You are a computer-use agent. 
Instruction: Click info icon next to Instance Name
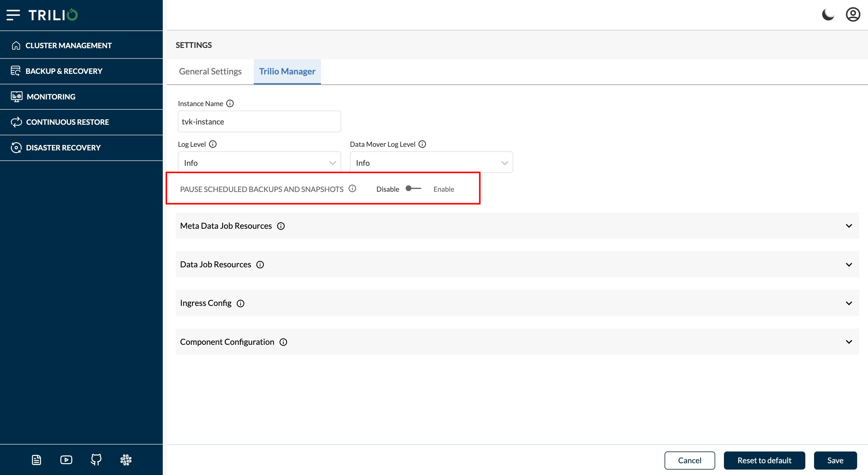[x=230, y=103]
